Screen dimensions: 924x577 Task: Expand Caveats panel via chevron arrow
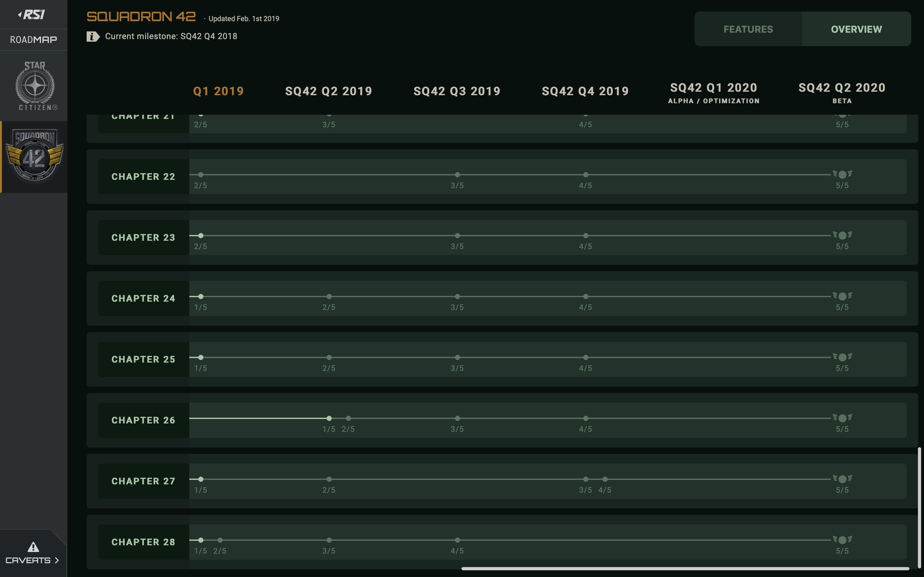[x=57, y=560]
